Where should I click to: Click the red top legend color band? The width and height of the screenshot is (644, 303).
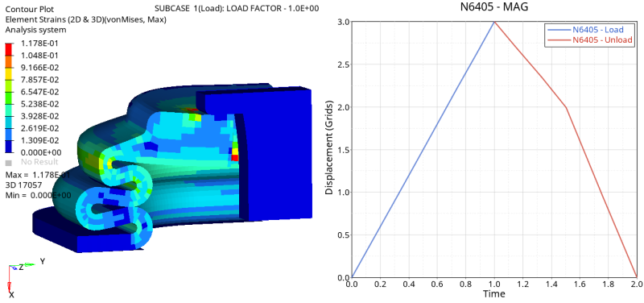(9, 49)
